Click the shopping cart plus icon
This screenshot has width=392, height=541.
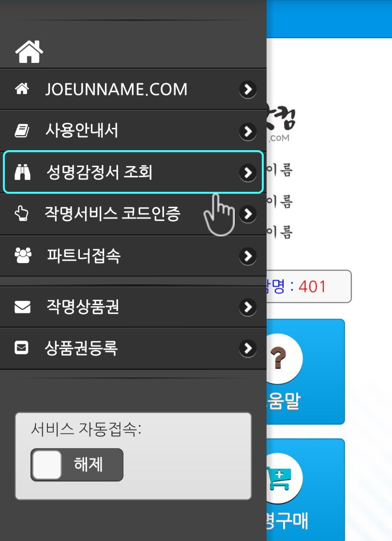(x=279, y=478)
